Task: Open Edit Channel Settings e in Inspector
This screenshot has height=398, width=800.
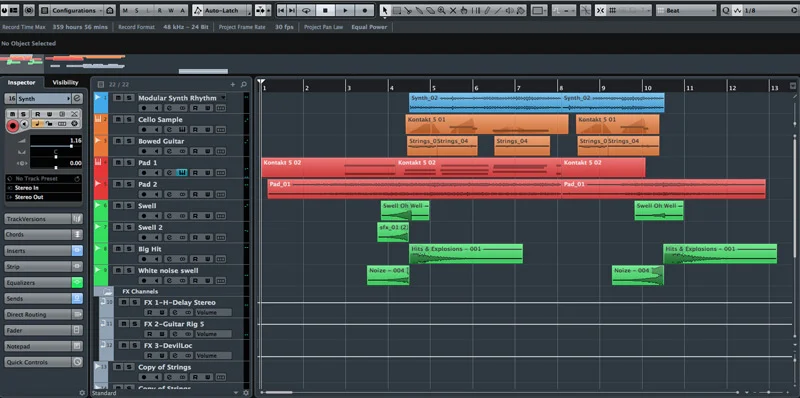Action: [77, 98]
